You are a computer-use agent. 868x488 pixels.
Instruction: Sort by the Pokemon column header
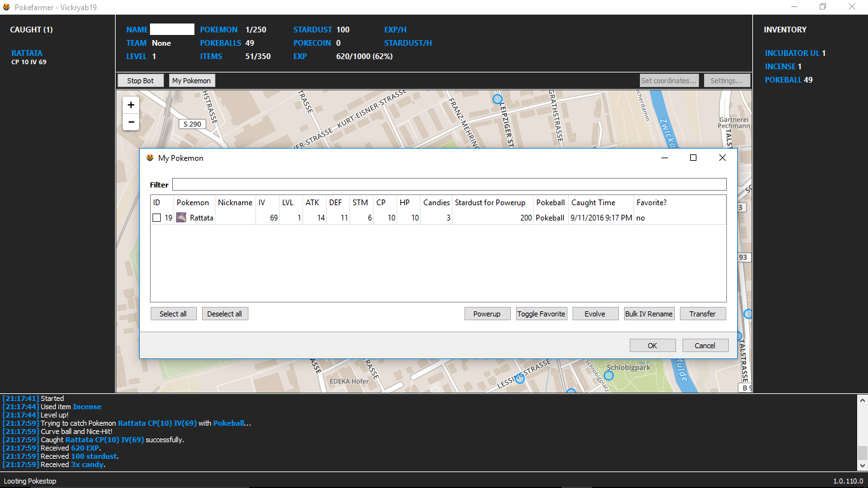[x=194, y=203]
